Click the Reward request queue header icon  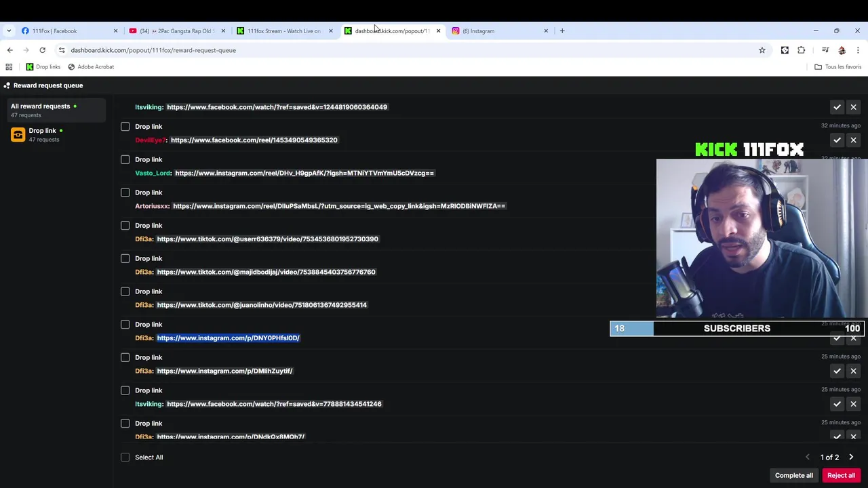(x=6, y=85)
